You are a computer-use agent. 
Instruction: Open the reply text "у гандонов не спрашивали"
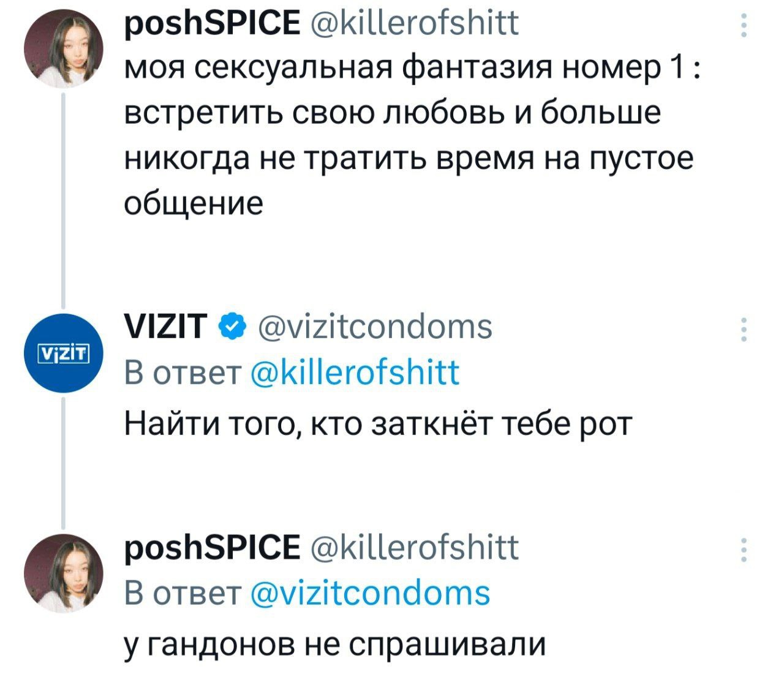click(334, 643)
